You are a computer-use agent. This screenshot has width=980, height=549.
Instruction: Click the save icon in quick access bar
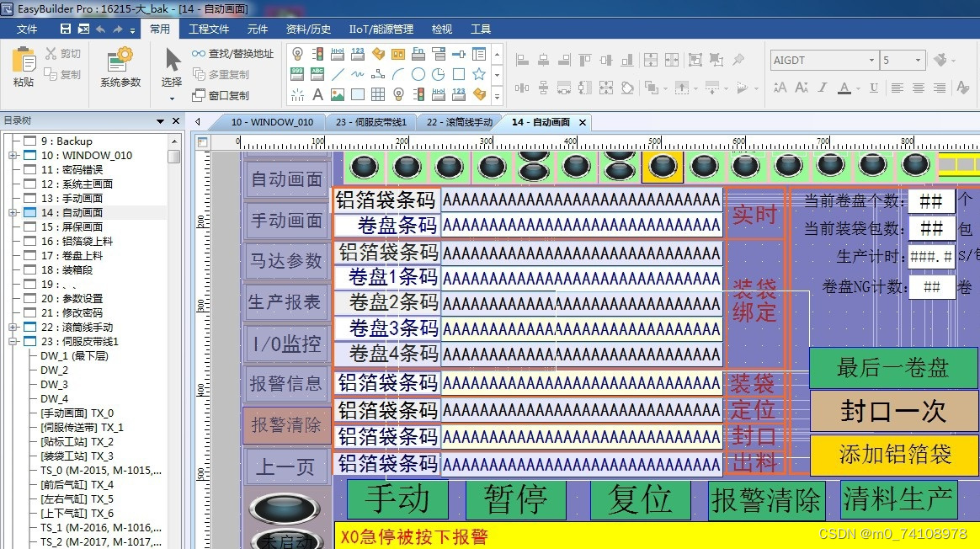click(x=66, y=29)
